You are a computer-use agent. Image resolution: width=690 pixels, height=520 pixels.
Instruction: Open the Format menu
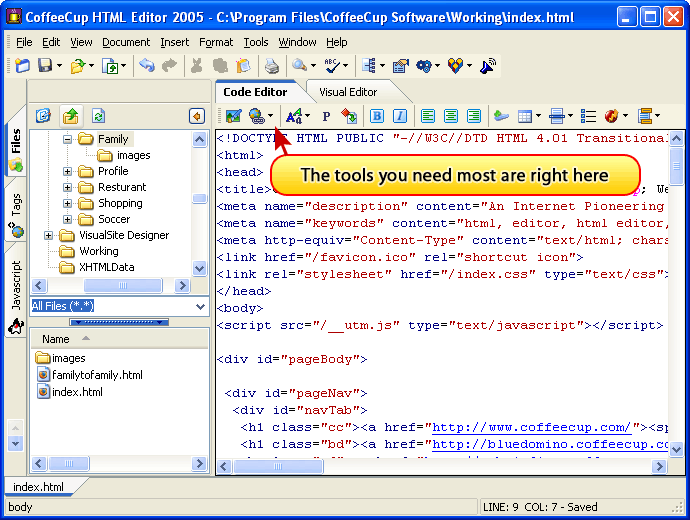(215, 42)
